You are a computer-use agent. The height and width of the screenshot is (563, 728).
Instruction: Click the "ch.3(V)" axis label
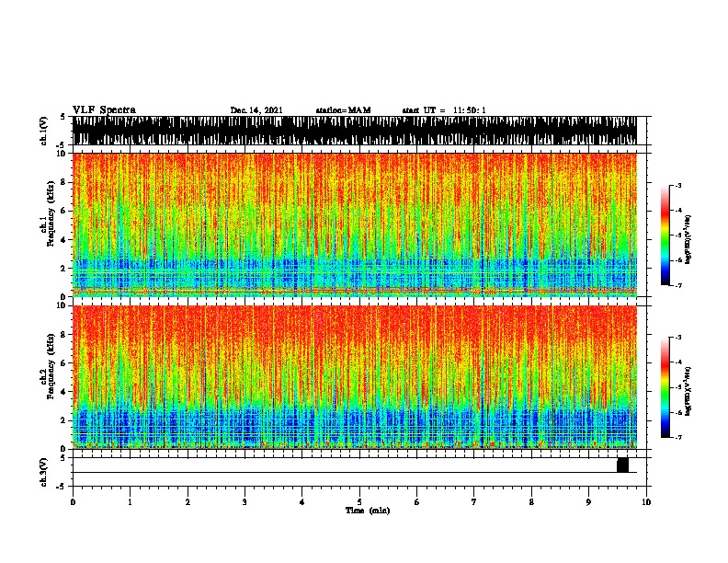coord(43,472)
